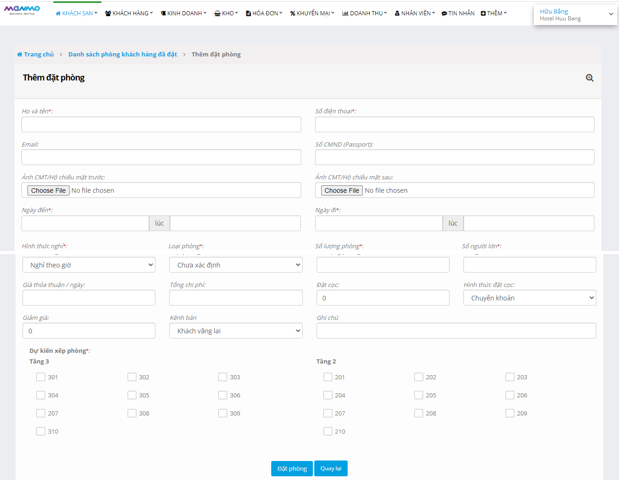Open the TIN NHẮN messages menu item
The width and height of the screenshot is (619, 481).
pos(458,14)
